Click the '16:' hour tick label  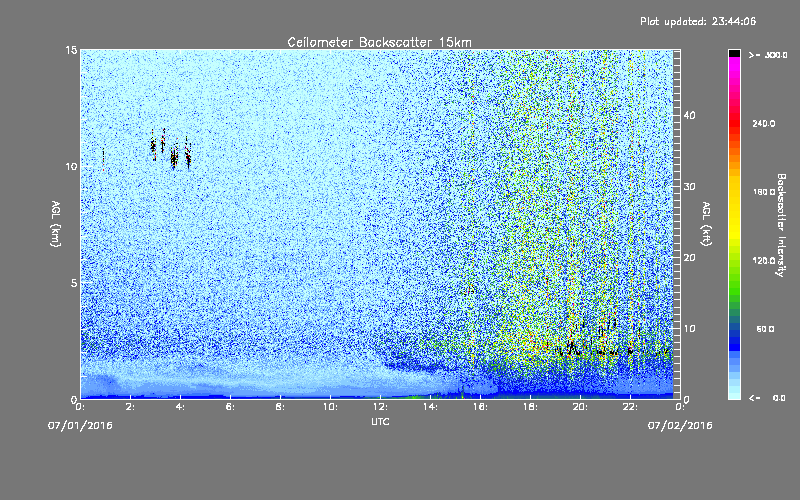[x=481, y=407]
